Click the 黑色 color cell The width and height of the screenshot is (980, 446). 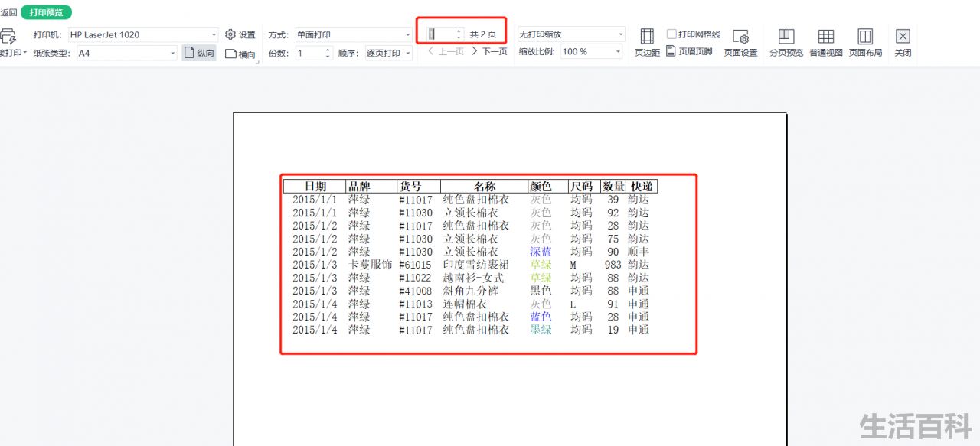pos(541,291)
